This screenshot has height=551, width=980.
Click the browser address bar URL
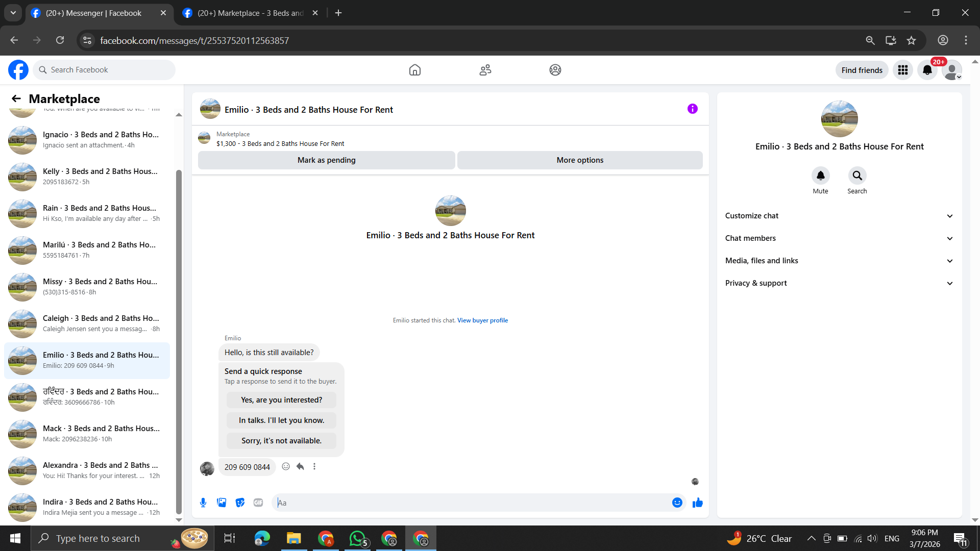[194, 40]
